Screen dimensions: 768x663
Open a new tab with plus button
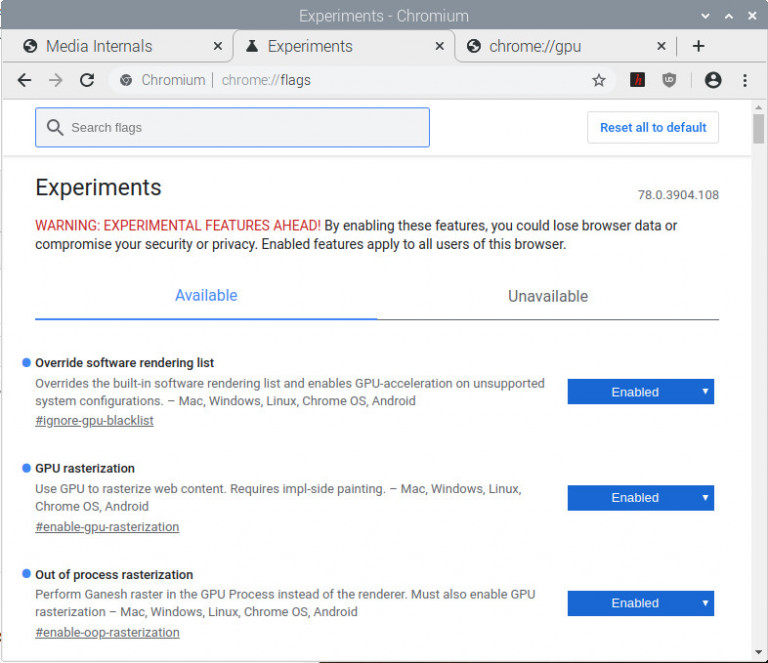(x=698, y=46)
